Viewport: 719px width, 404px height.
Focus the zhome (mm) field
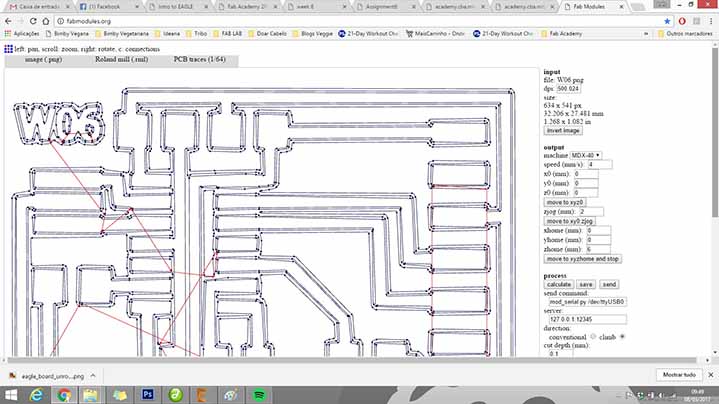click(x=598, y=249)
